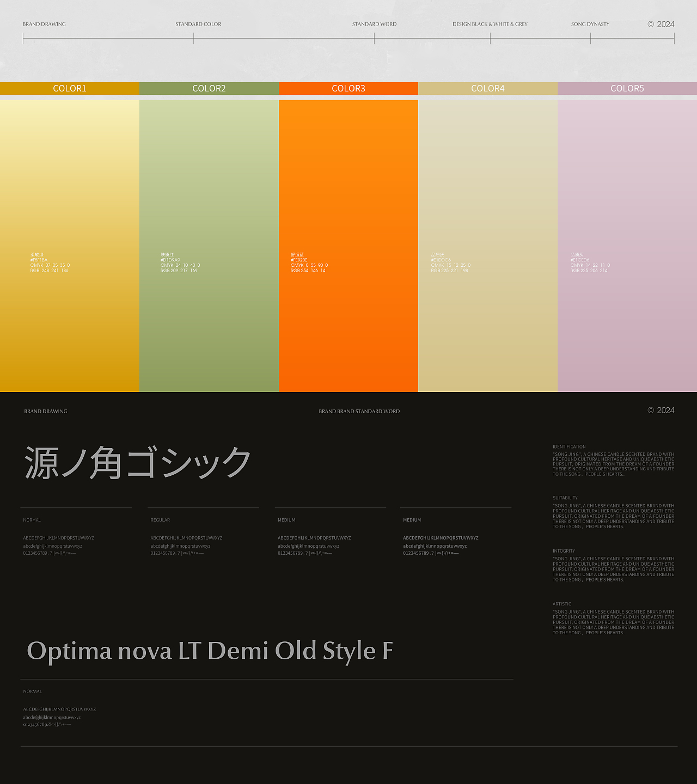
Task: Click the IDENTIFICATION heading
Action: 569,447
